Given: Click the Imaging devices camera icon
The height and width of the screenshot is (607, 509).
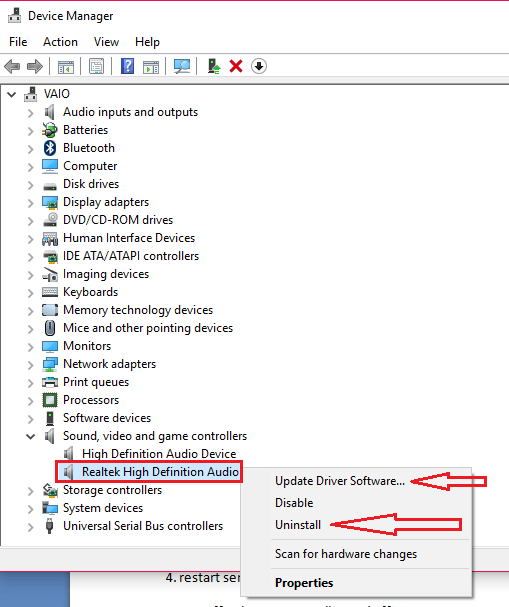Looking at the screenshot, I should tap(50, 274).
